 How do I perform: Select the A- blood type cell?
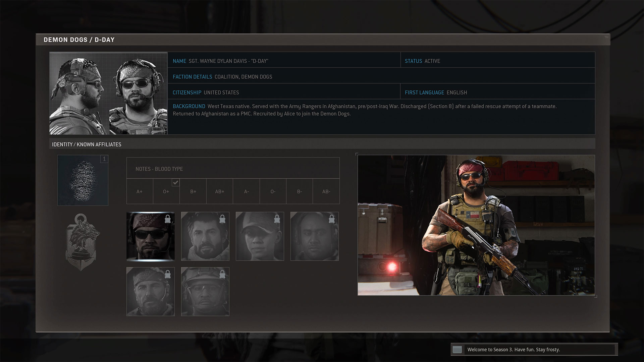coord(246,191)
